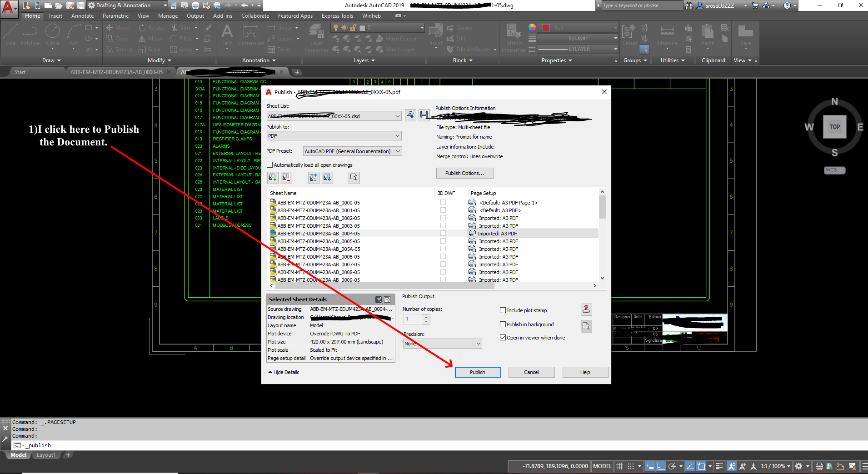This screenshot has width=868, height=474.
Task: Open the sheet Preview icon
Action: click(x=354, y=178)
